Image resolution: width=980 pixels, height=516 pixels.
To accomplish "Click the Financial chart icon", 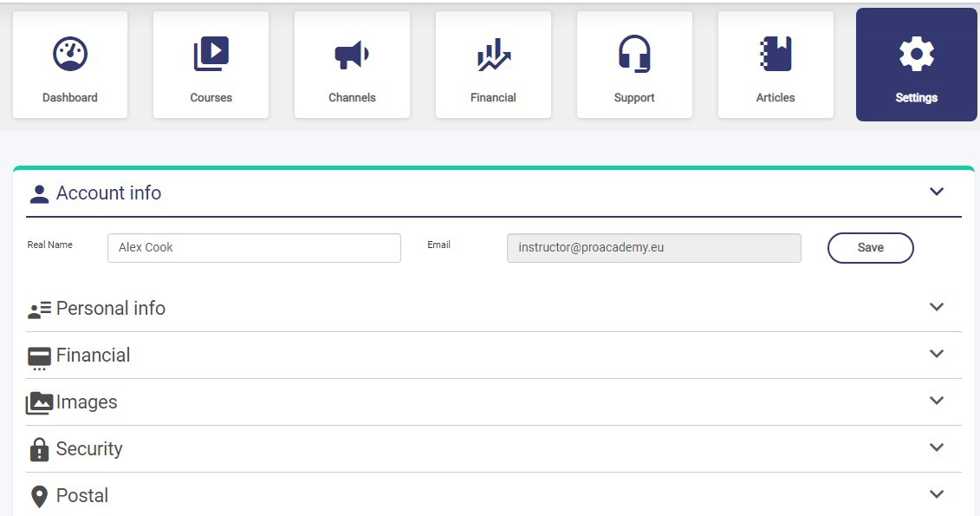I will [493, 56].
